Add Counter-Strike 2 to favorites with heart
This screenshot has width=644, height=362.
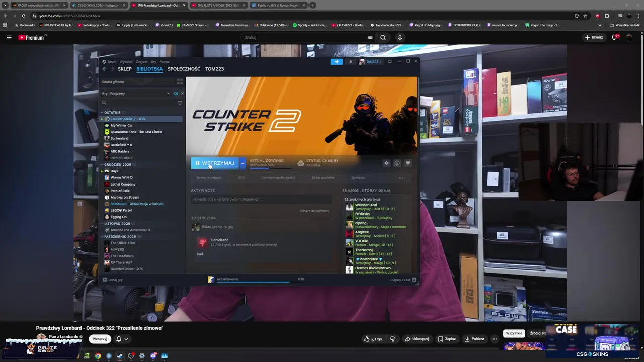[408, 163]
